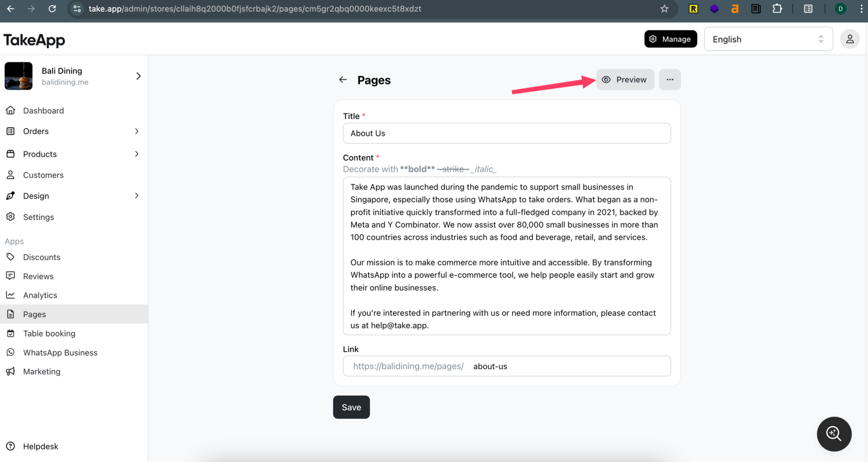Click the orange 'a' extension icon

tap(735, 9)
